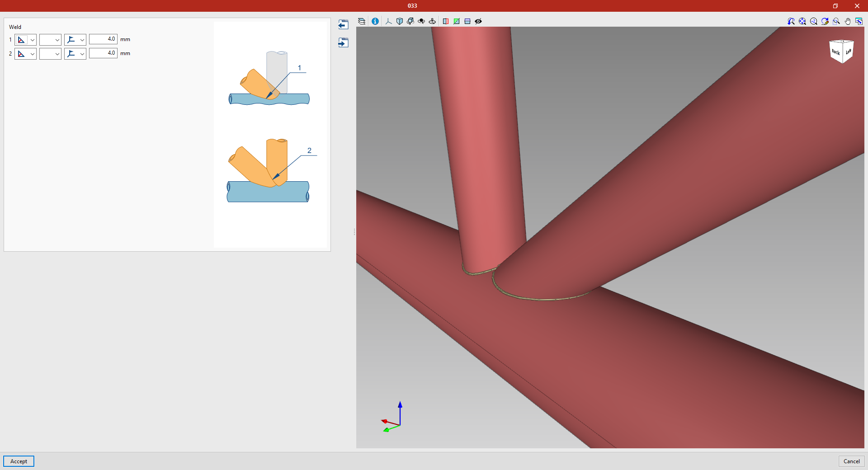Activate the pan hand tool

coord(848,21)
